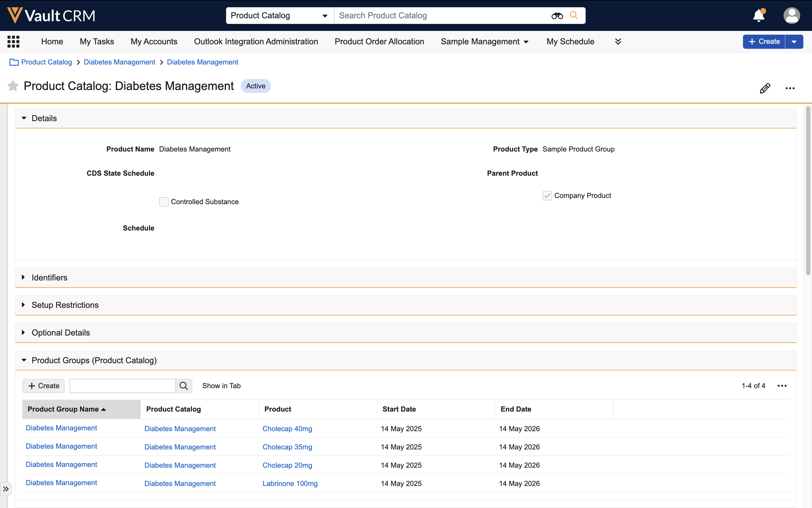Screen dimensions: 812x508
Task: Click the binoculars advanced search icon
Action: click(x=557, y=16)
